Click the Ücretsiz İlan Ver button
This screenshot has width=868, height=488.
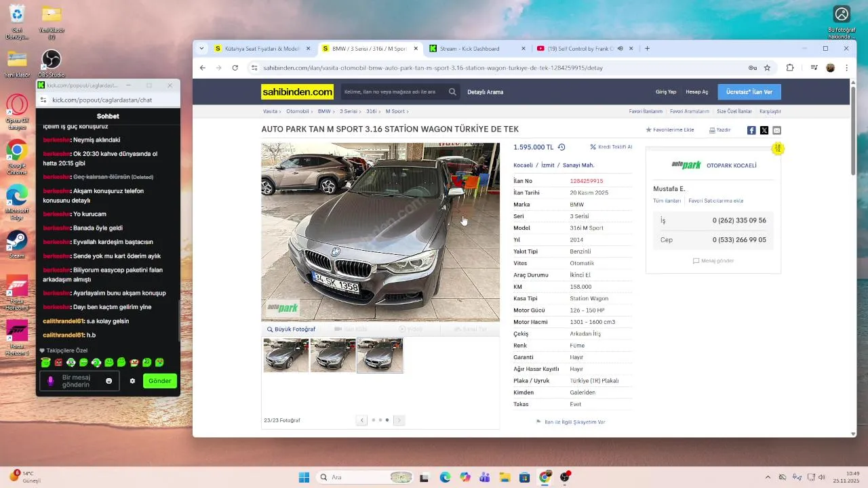tap(749, 91)
